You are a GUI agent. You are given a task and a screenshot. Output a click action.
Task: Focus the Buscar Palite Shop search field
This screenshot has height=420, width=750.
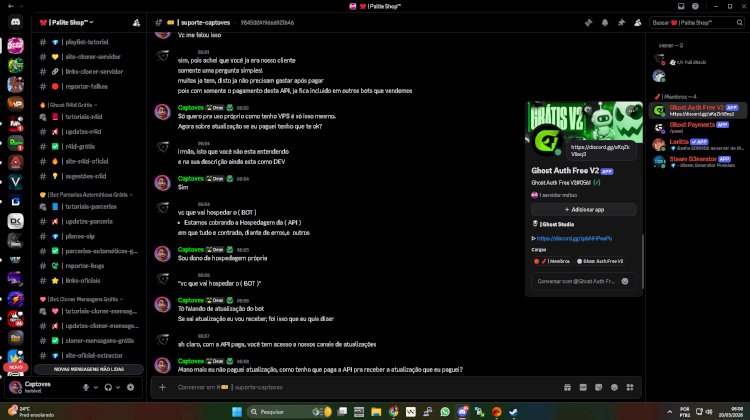(697, 22)
